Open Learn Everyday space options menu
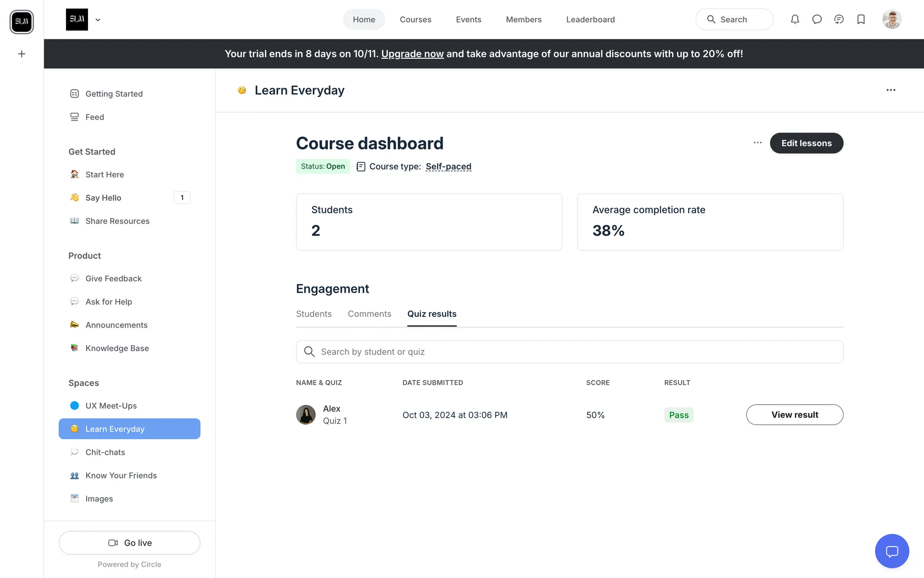The width and height of the screenshot is (924, 578). (891, 90)
